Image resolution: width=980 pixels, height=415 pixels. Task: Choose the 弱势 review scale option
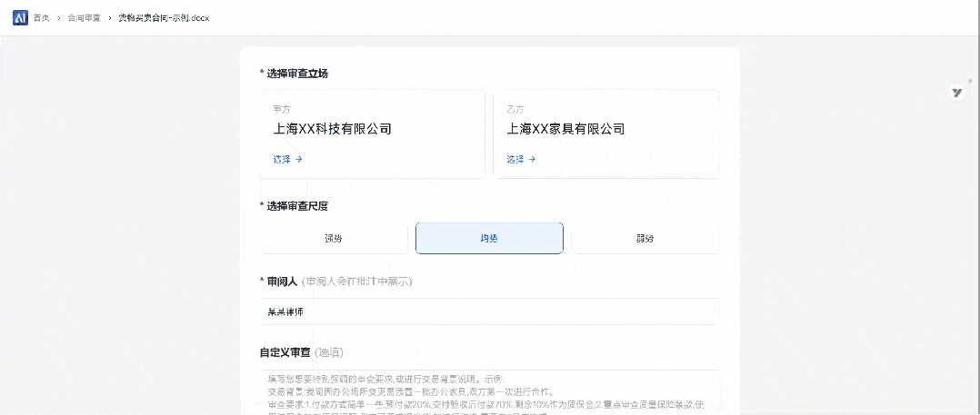pyautogui.click(x=645, y=239)
